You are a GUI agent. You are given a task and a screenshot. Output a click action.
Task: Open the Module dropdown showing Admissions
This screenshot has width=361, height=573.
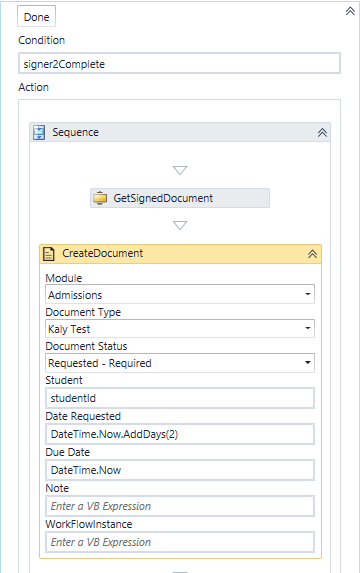pos(180,294)
